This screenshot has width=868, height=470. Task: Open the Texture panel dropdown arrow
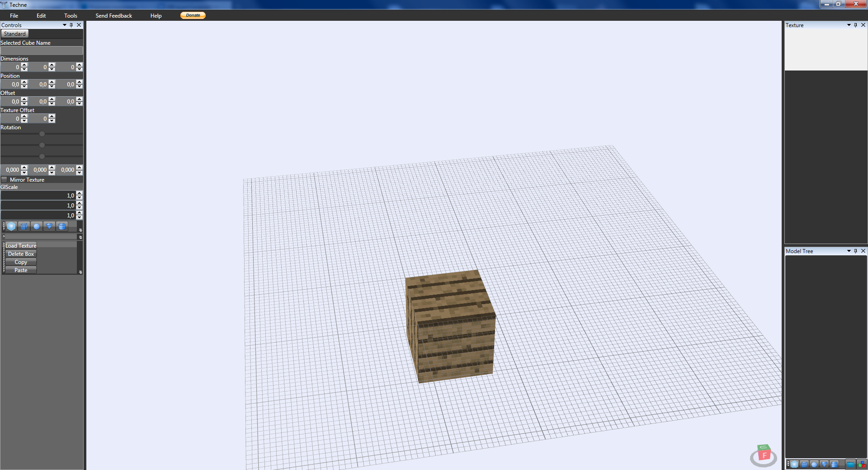[849, 25]
